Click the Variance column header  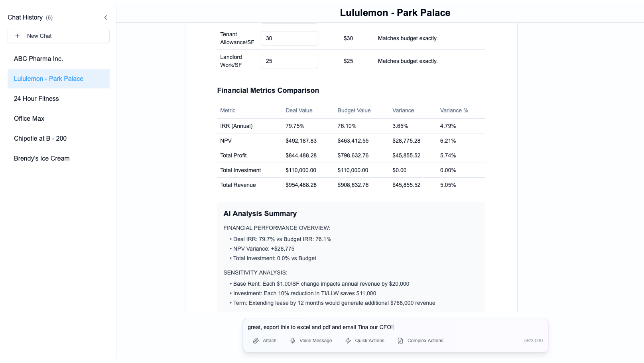click(x=403, y=110)
